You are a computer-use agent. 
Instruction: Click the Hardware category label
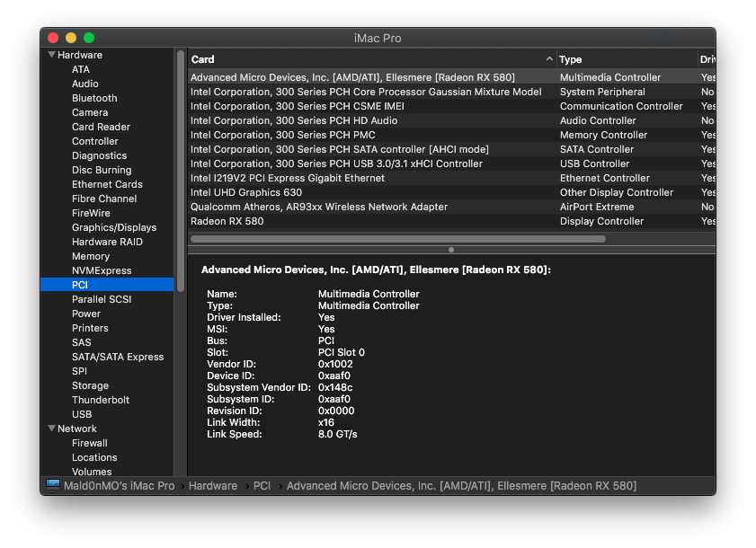pos(80,55)
